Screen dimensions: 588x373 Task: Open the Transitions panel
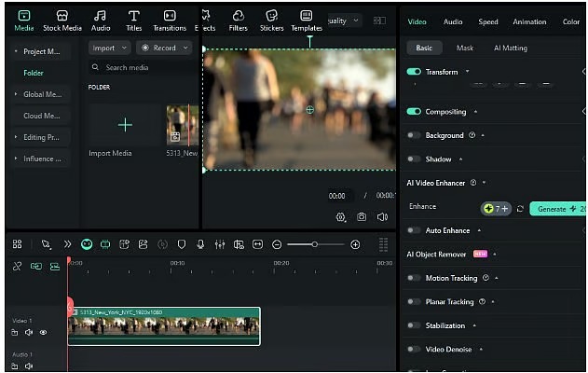point(170,21)
